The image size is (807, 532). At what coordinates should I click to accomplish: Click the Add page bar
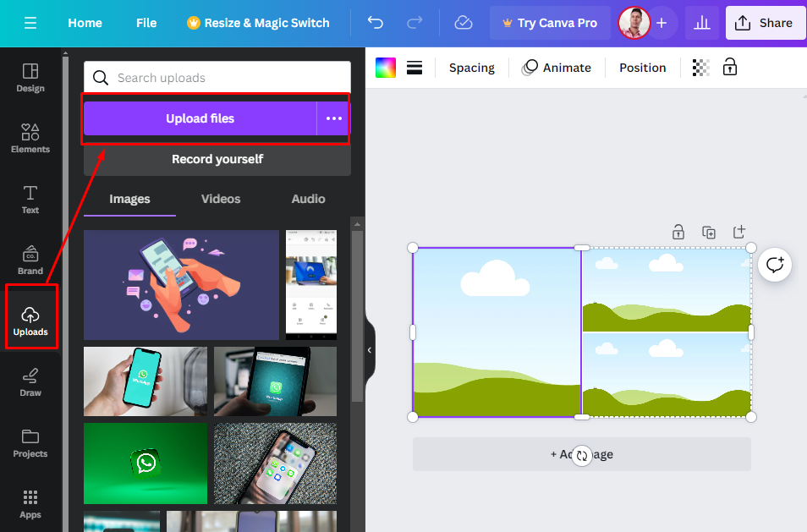point(582,454)
